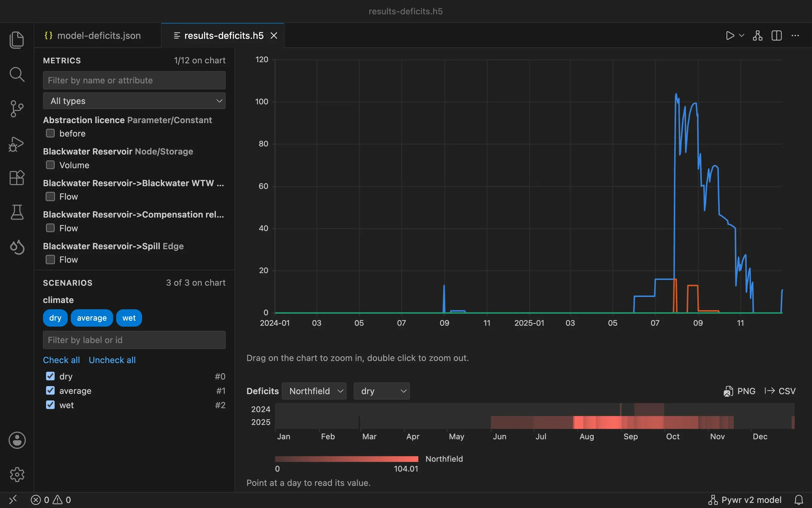Image resolution: width=812 pixels, height=508 pixels.
Task: Check Flow under Blackwater WTW edge
Action: coord(50,197)
